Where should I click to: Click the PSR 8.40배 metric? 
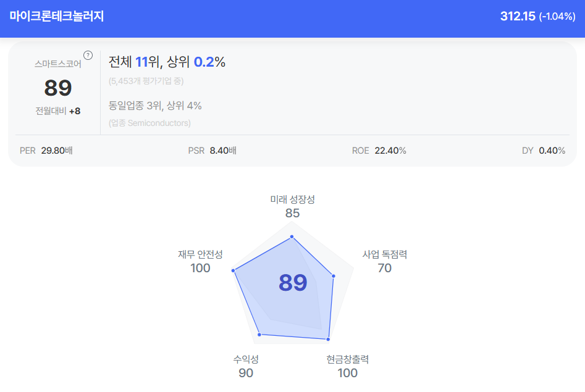pyautogui.click(x=212, y=150)
